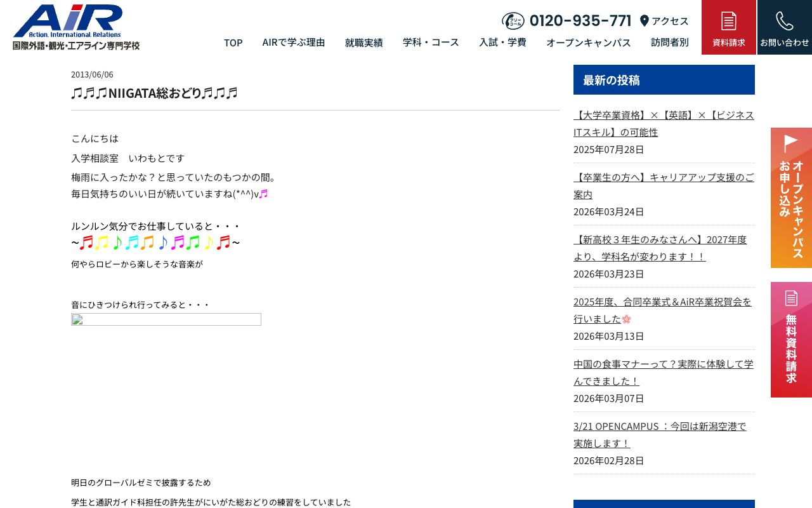Open the 大学卒業資格×英語×ビジネスITスキル post
This screenshot has width=812, height=508.
(664, 123)
